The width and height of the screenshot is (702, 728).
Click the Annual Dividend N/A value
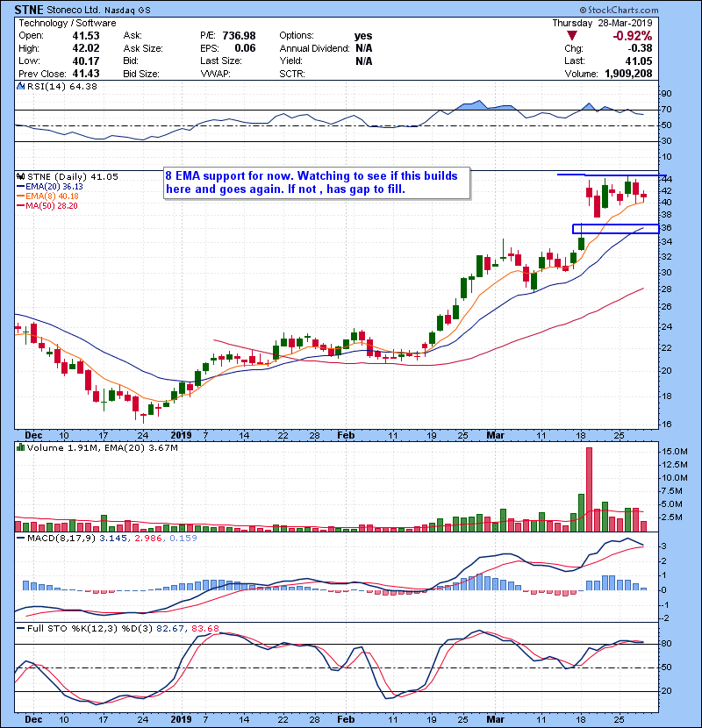[364, 48]
